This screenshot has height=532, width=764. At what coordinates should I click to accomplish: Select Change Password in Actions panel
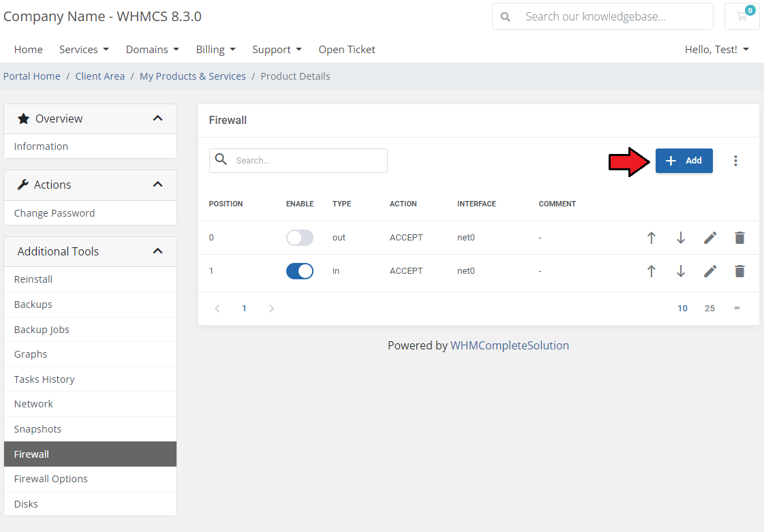[x=90, y=213]
